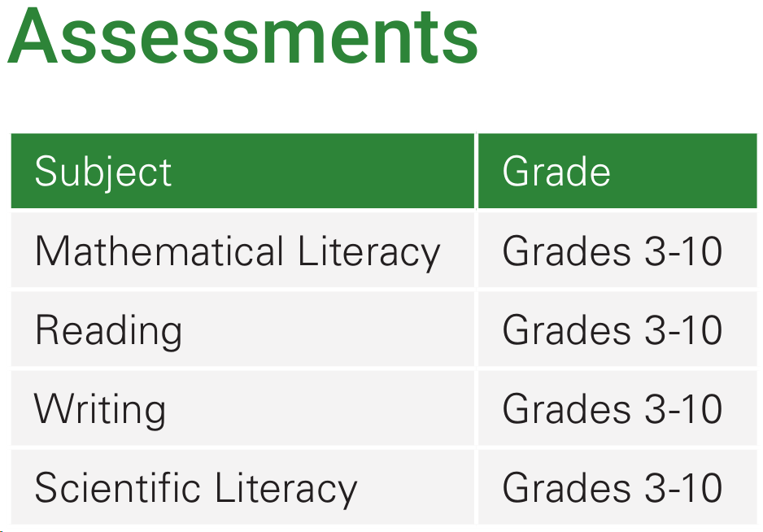Viewport: 763px width, 532px height.
Task: Select the Reading subject cell
Action: click(x=108, y=331)
